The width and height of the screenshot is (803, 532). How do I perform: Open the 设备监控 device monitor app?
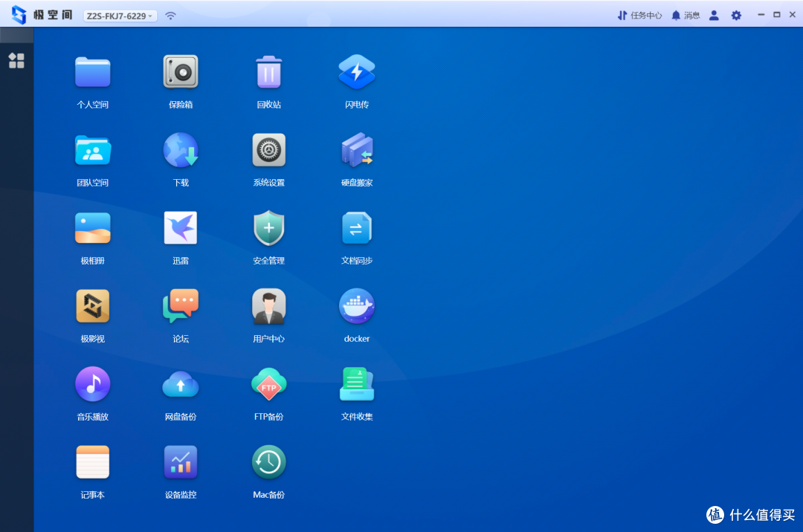(181, 462)
